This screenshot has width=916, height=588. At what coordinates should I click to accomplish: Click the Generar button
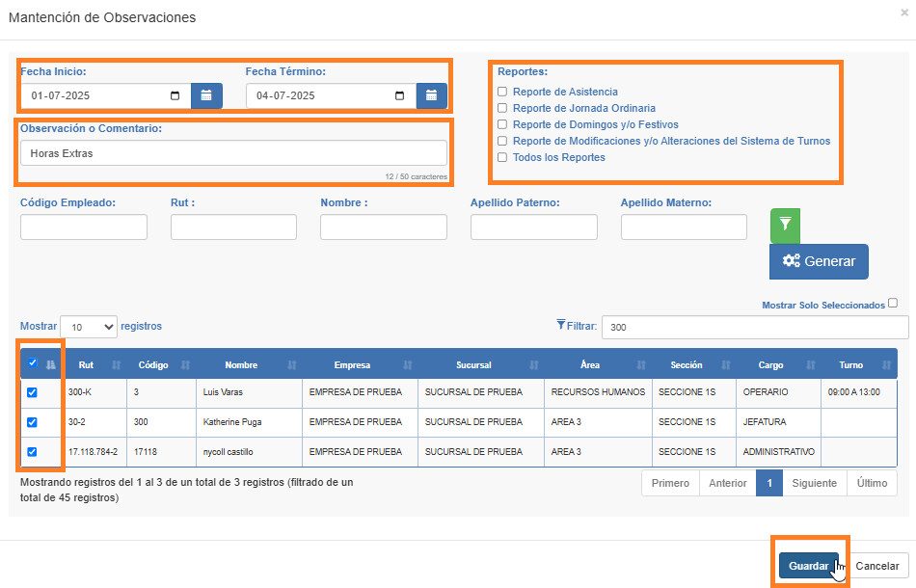819,261
